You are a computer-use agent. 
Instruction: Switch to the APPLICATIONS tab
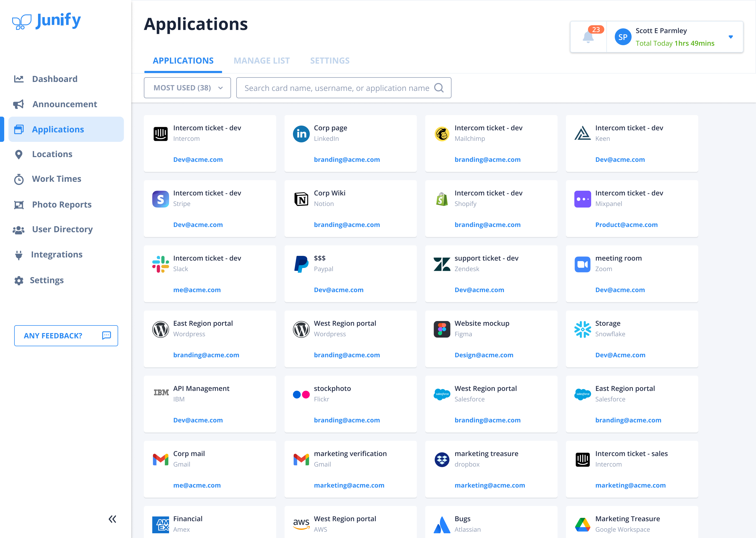[183, 61]
